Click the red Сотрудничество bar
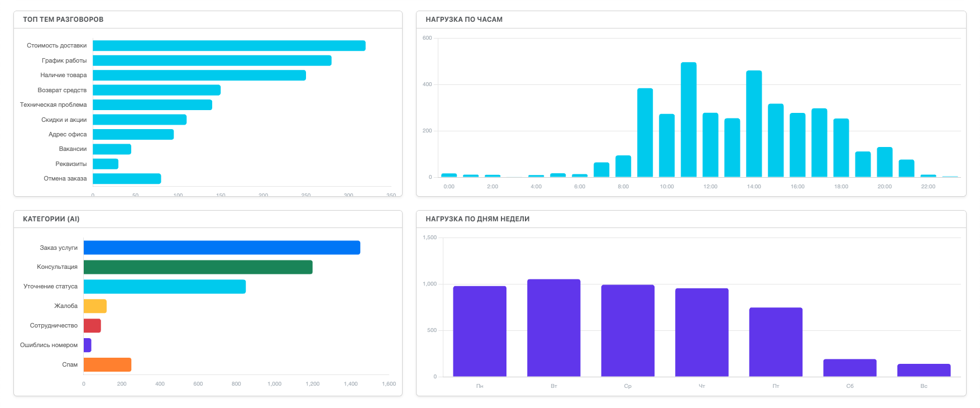This screenshot has height=408, width=980. click(92, 326)
